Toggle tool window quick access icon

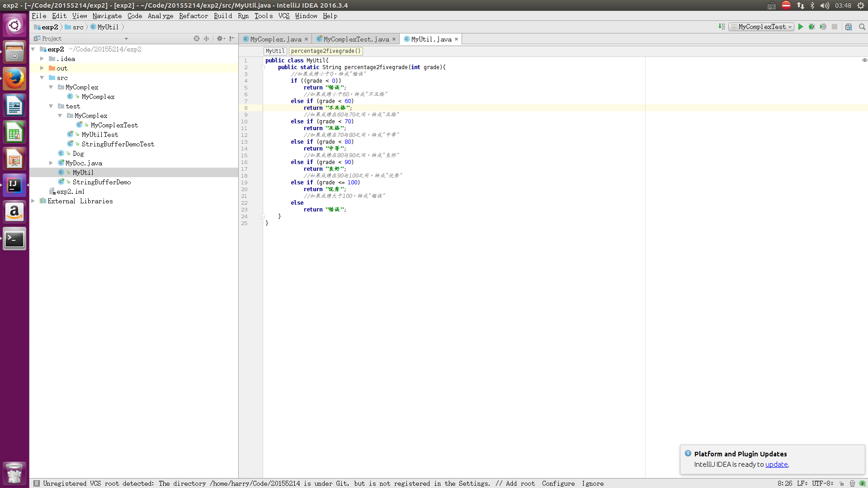click(x=37, y=483)
